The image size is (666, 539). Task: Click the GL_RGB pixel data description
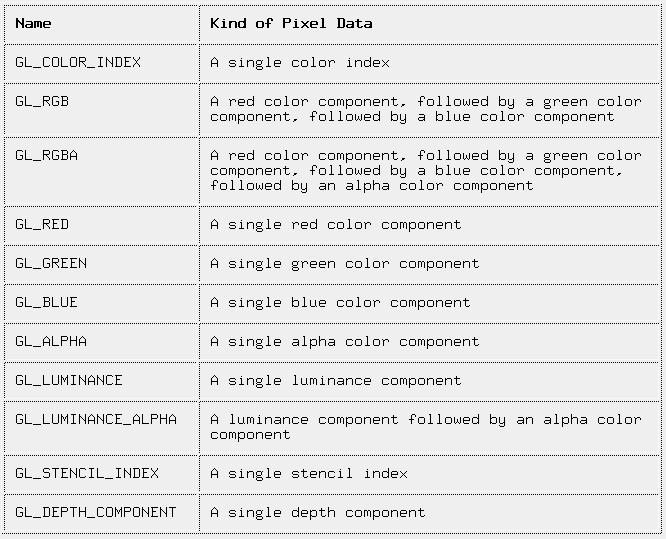click(x=426, y=109)
